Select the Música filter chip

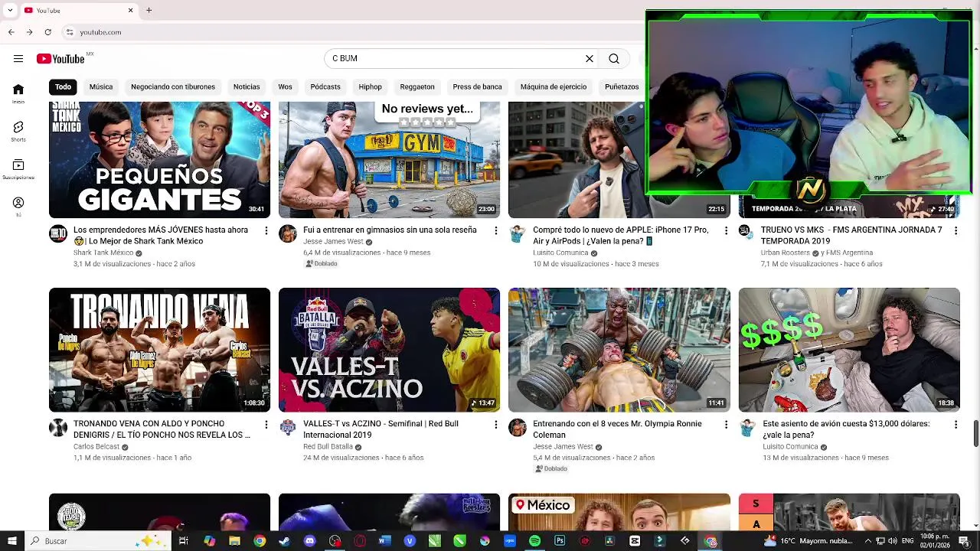click(x=101, y=86)
